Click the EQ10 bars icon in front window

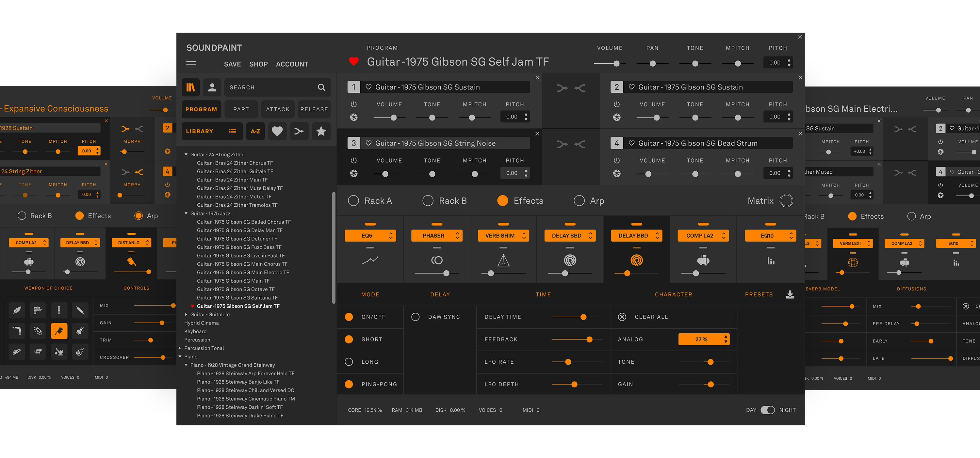[x=771, y=261]
